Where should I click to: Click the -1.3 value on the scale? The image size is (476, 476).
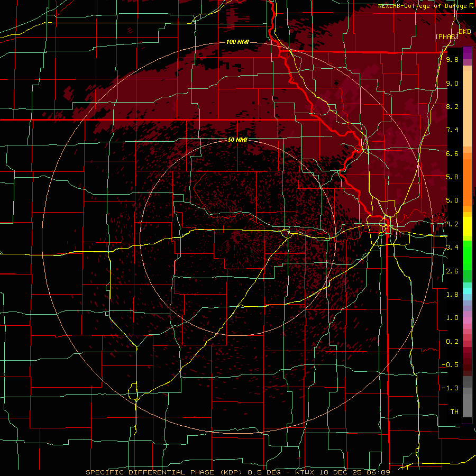pyautogui.click(x=450, y=388)
